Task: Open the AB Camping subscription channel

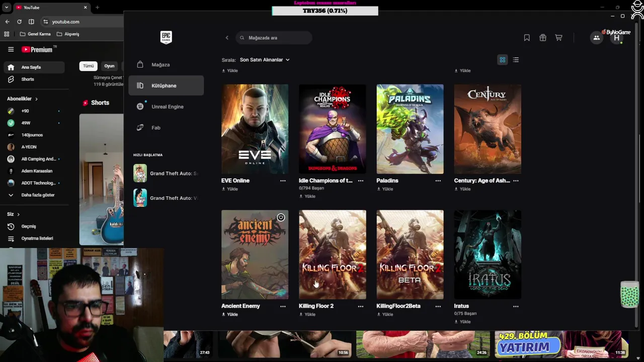Action: 34,159
